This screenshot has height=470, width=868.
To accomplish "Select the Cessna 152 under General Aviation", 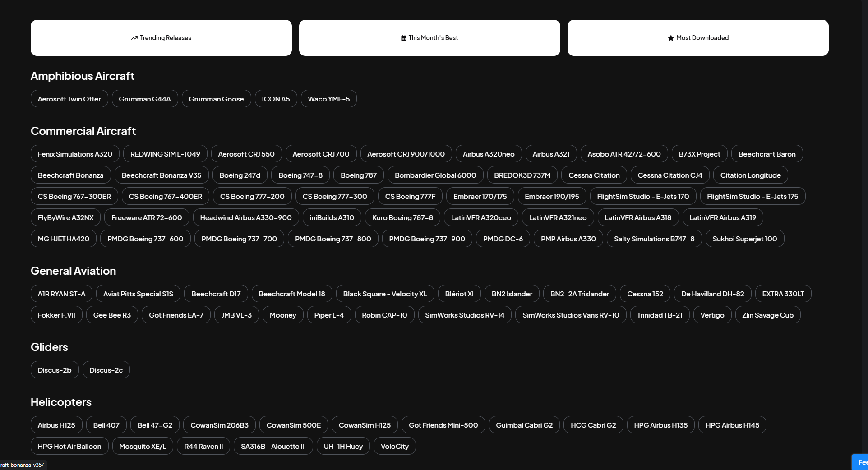I will point(644,293).
